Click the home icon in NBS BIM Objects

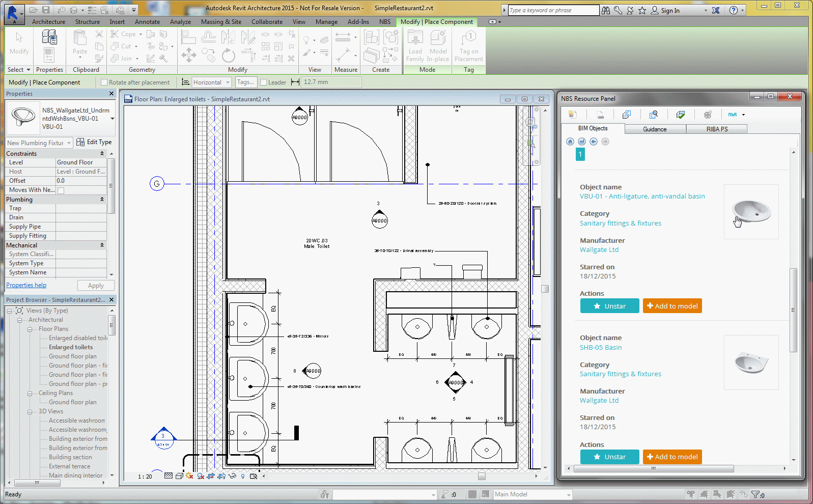(570, 142)
